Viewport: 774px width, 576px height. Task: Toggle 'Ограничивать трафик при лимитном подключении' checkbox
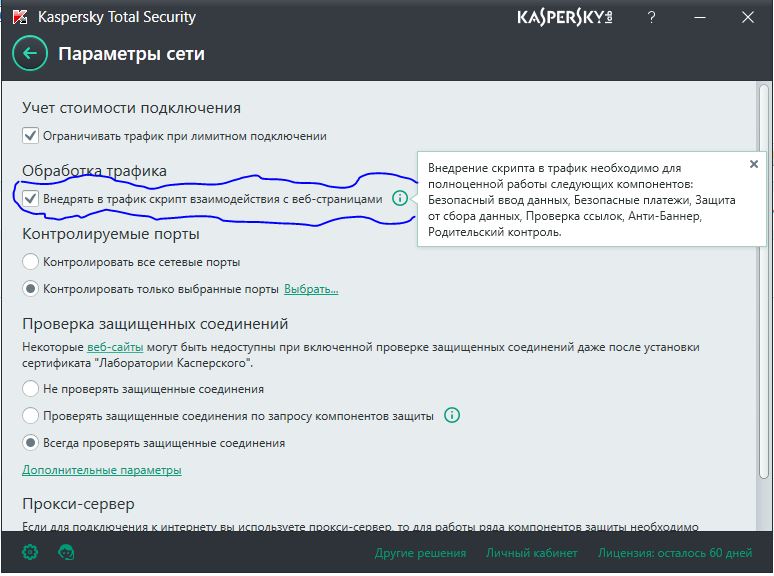pyautogui.click(x=30, y=135)
